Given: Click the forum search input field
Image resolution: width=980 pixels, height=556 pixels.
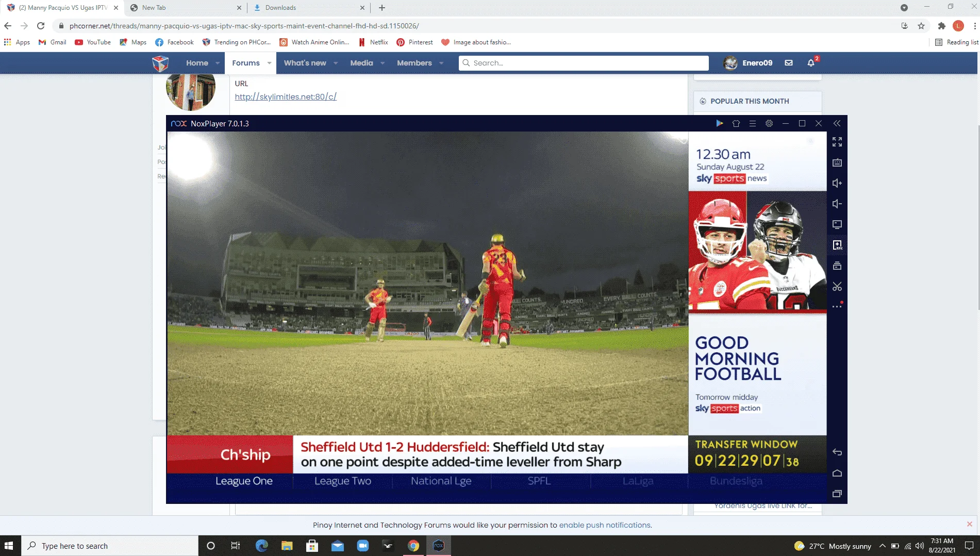Looking at the screenshot, I should pos(584,63).
